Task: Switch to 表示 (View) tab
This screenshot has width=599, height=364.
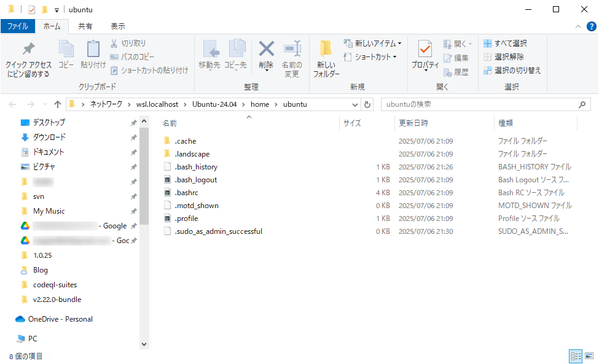Action: [118, 26]
